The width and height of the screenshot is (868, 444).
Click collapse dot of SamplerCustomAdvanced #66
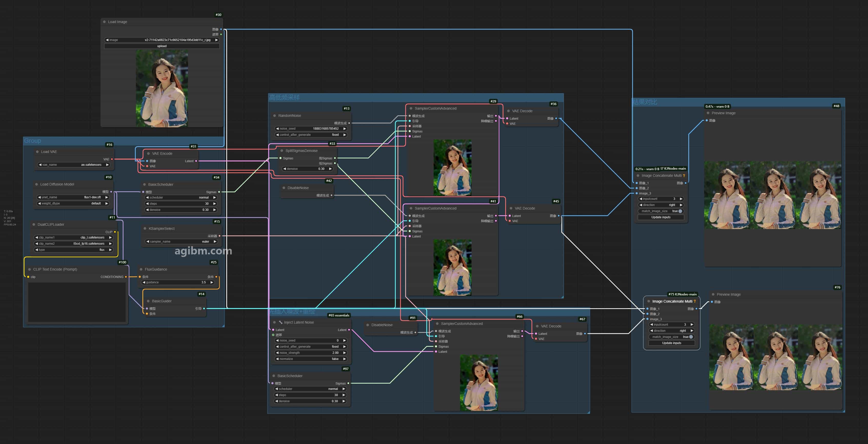(x=437, y=324)
